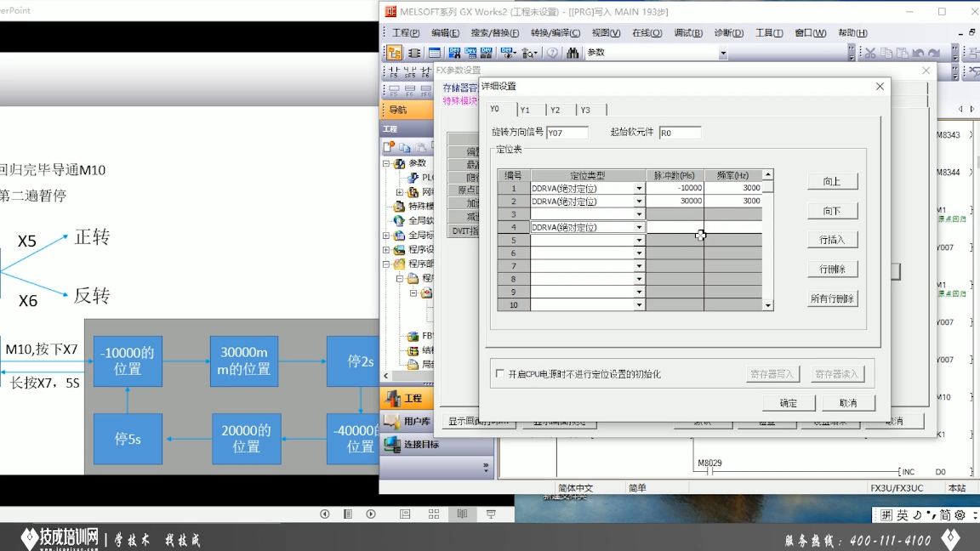
Task: Open positioning type dropdown for row 5
Action: [639, 241]
